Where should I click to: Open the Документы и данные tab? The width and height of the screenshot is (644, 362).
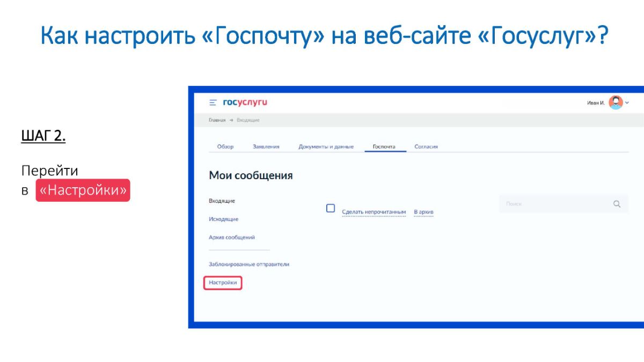(x=326, y=146)
